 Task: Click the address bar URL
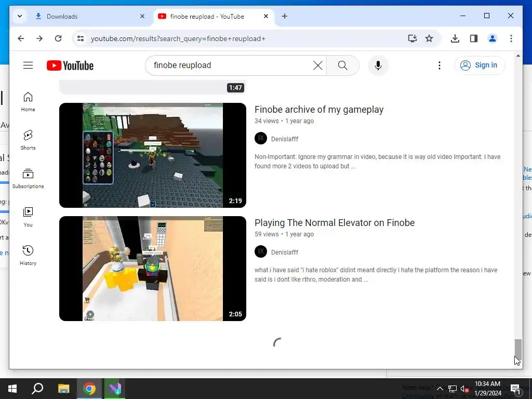pos(178,38)
